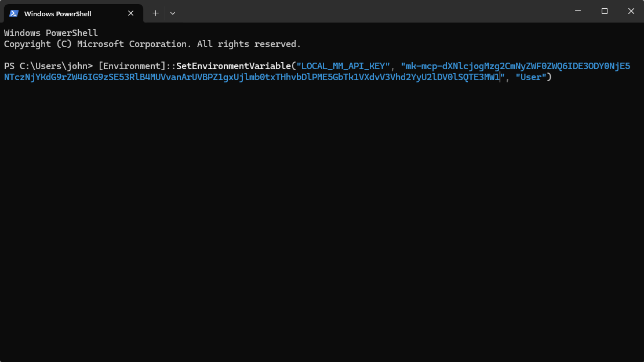Close the Windows PowerShell tab
Image resolution: width=644 pixels, height=362 pixels.
[x=130, y=13]
